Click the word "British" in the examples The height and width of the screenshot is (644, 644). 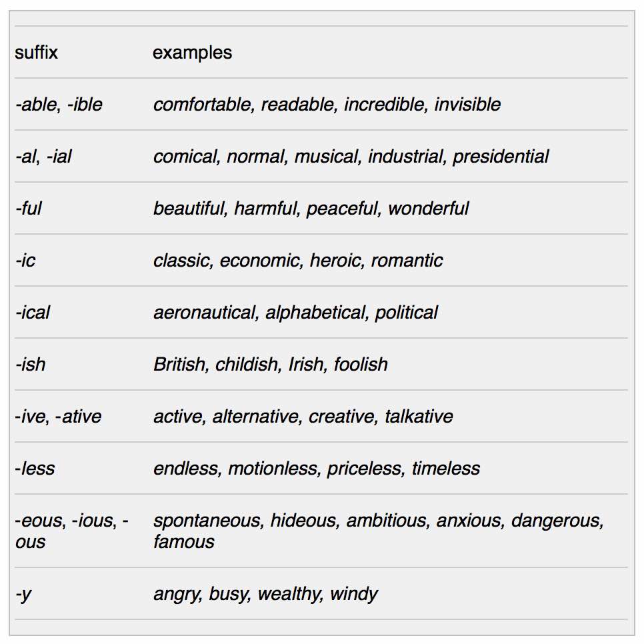[x=179, y=365]
